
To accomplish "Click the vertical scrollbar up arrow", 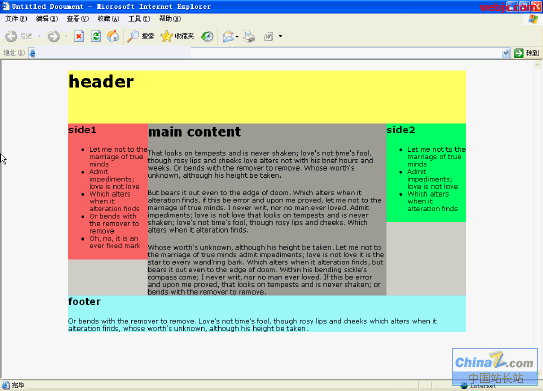I will tap(537, 65).
